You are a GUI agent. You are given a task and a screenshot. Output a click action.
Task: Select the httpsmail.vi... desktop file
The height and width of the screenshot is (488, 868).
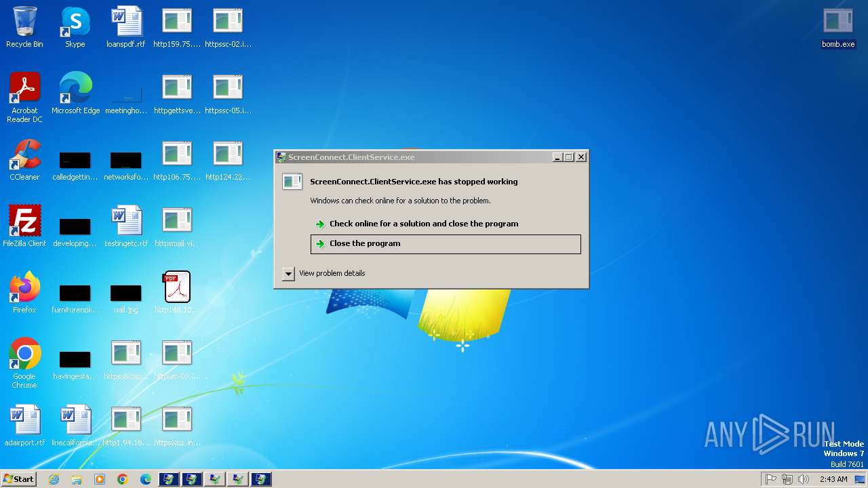177,226
